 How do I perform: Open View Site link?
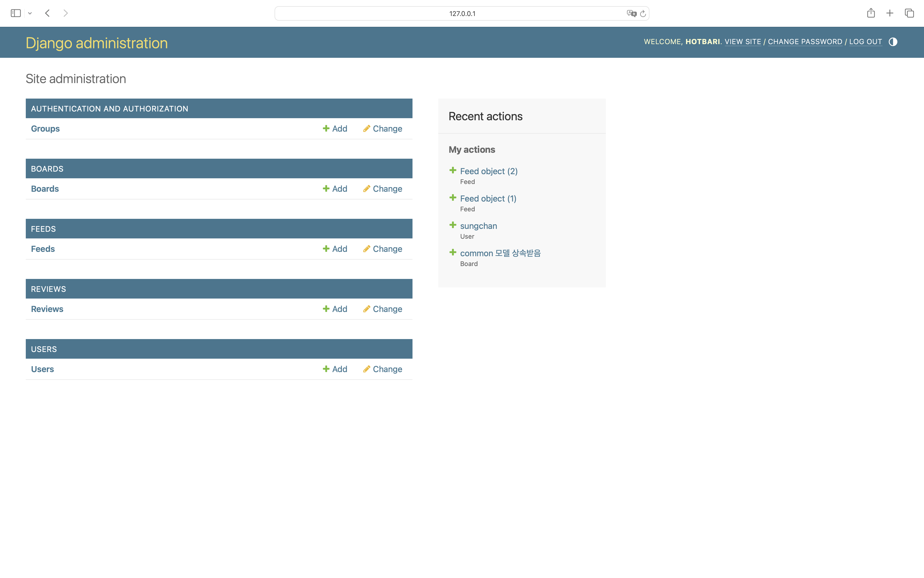pyautogui.click(x=743, y=42)
